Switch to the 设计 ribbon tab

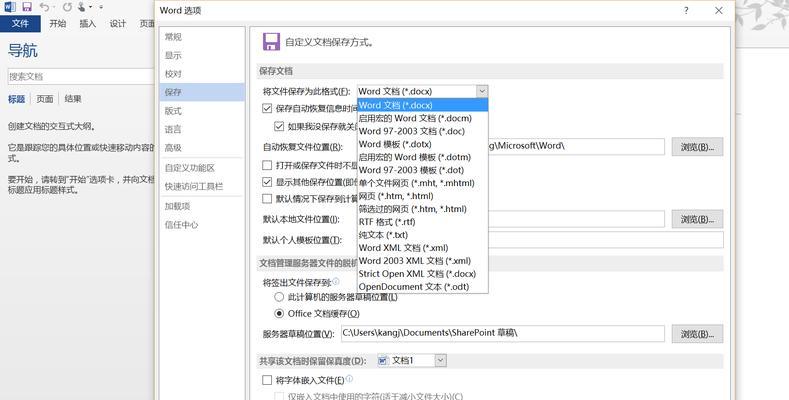pos(118,24)
